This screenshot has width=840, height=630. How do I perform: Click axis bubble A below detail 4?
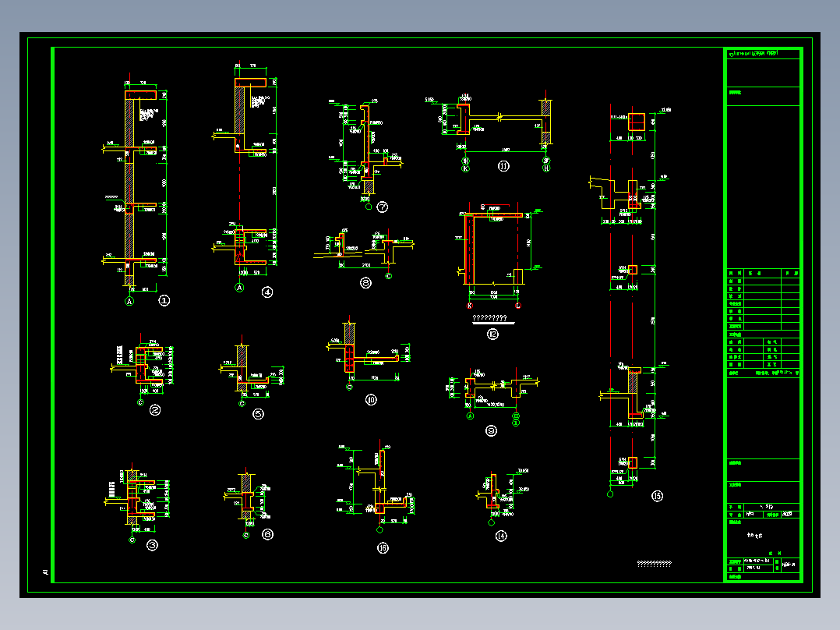click(239, 288)
